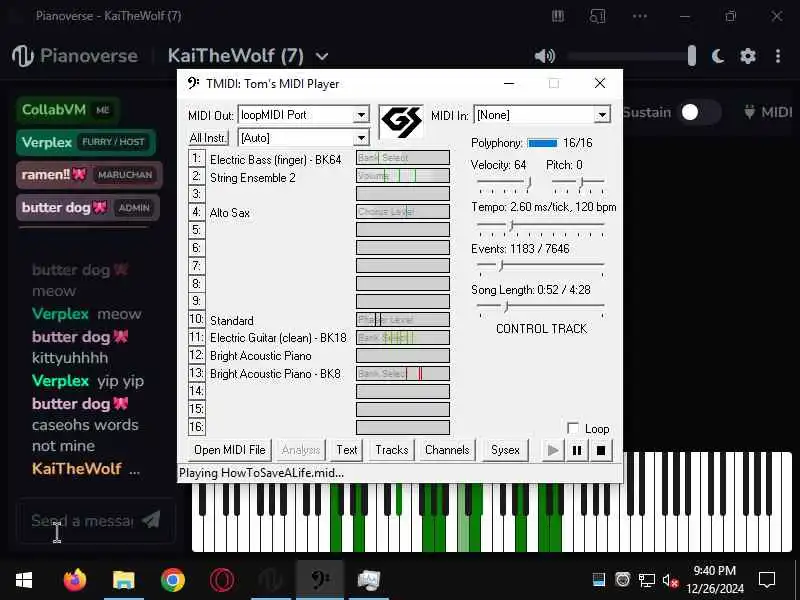Open the Windows Start menu
Image resolution: width=800 pixels, height=600 pixels.
tap(23, 580)
